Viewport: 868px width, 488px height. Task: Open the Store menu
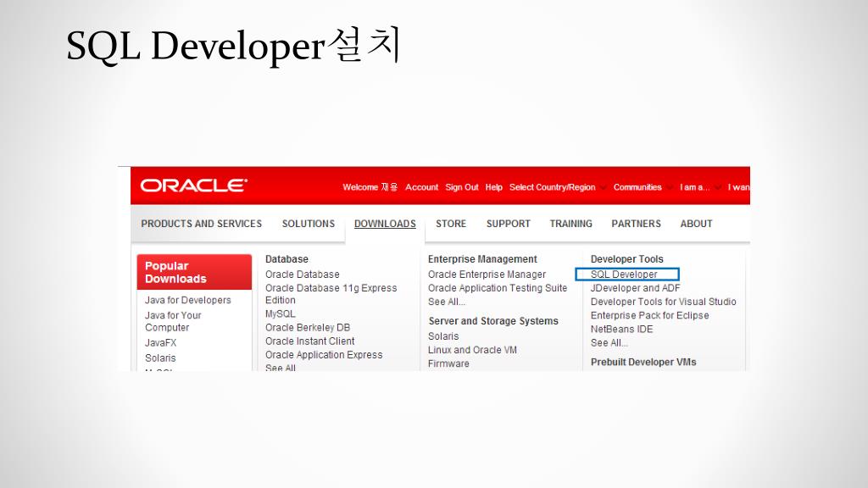coord(451,224)
